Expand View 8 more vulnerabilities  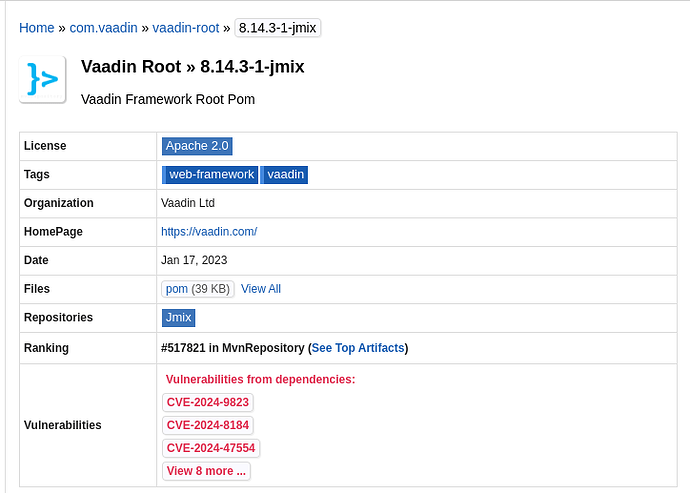point(206,471)
